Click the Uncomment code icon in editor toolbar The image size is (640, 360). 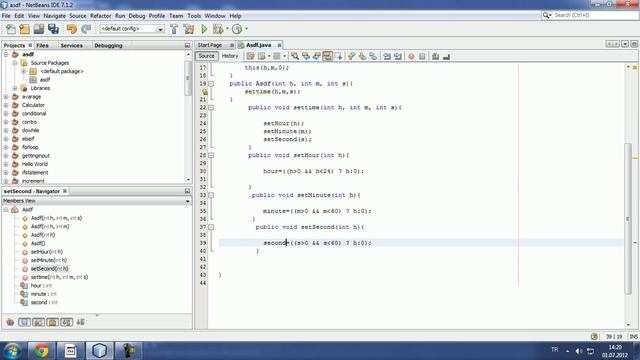pos(446,56)
